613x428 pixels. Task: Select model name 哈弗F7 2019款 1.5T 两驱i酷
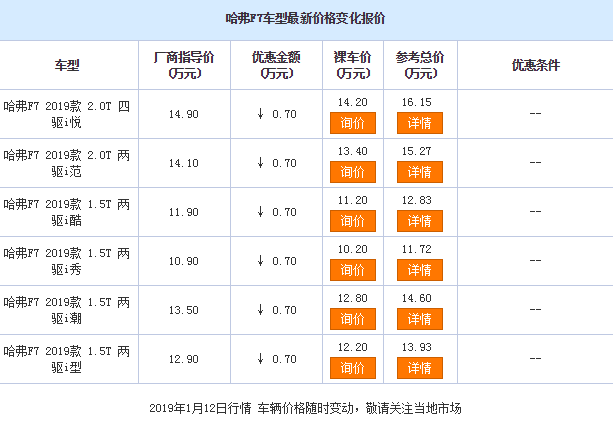[x=66, y=212]
